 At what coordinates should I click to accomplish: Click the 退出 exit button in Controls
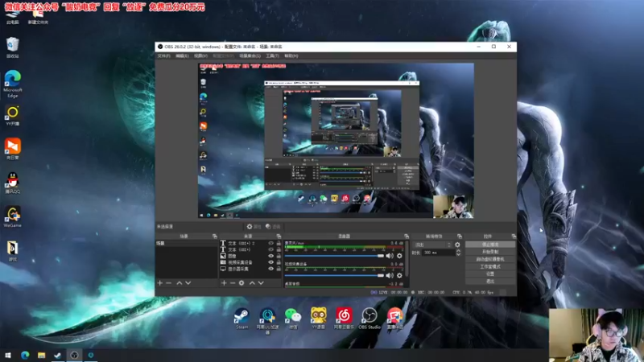(490, 281)
